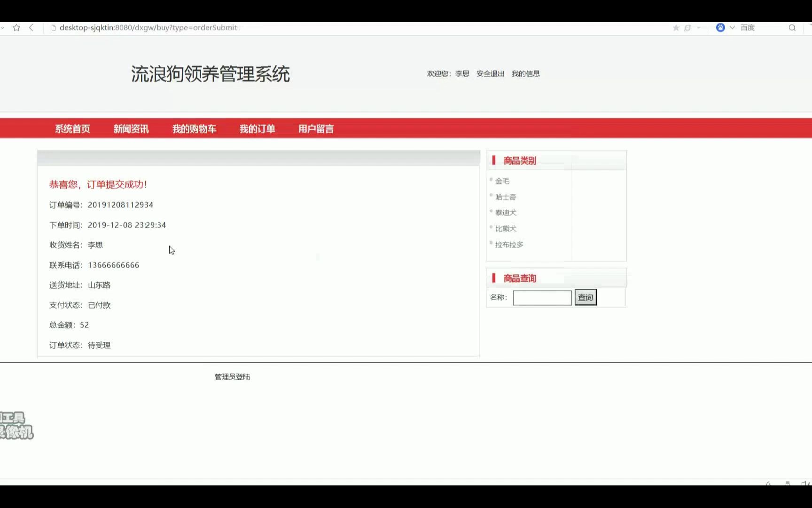This screenshot has width=812, height=508.
Task: Open the 用户留言 menu item
Action: point(316,129)
